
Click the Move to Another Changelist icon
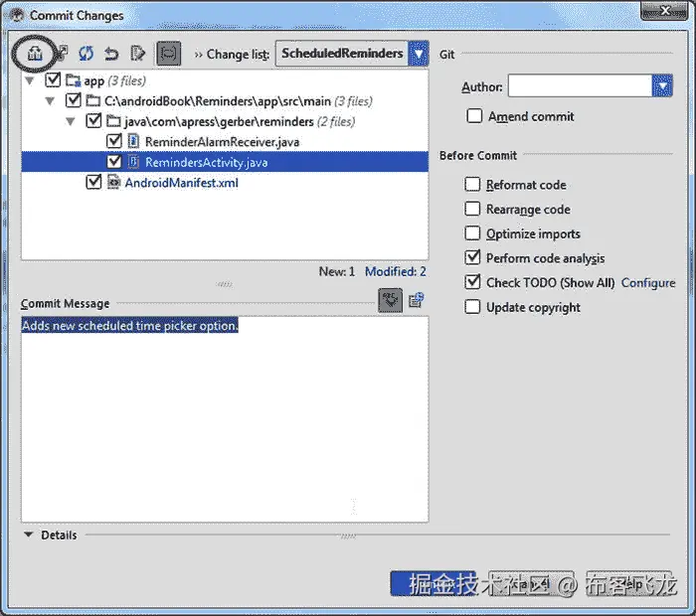tap(62, 53)
